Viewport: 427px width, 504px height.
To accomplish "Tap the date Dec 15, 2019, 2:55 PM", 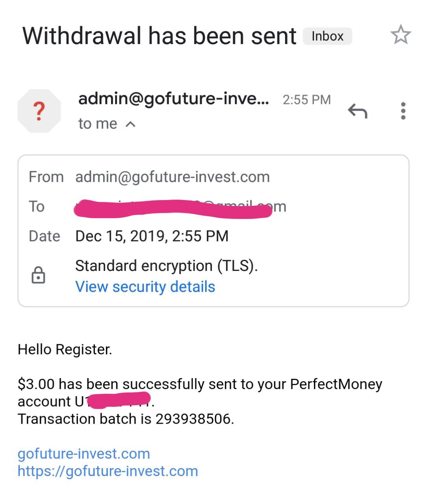I will coord(152,236).
